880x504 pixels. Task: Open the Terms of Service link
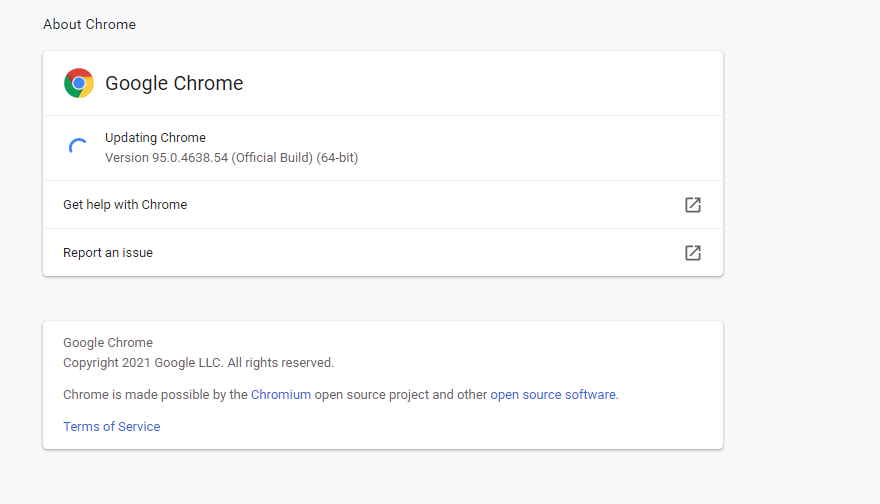pos(111,427)
